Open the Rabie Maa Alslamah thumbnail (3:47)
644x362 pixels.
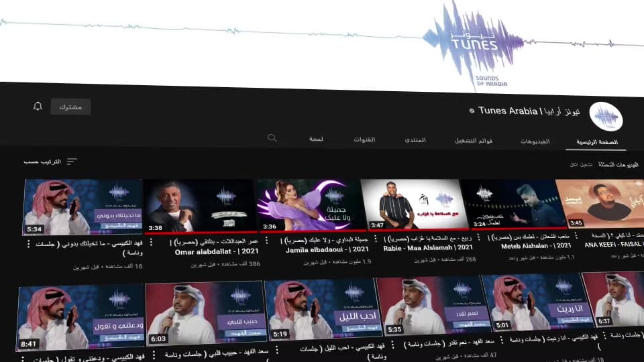pyautogui.click(x=414, y=204)
